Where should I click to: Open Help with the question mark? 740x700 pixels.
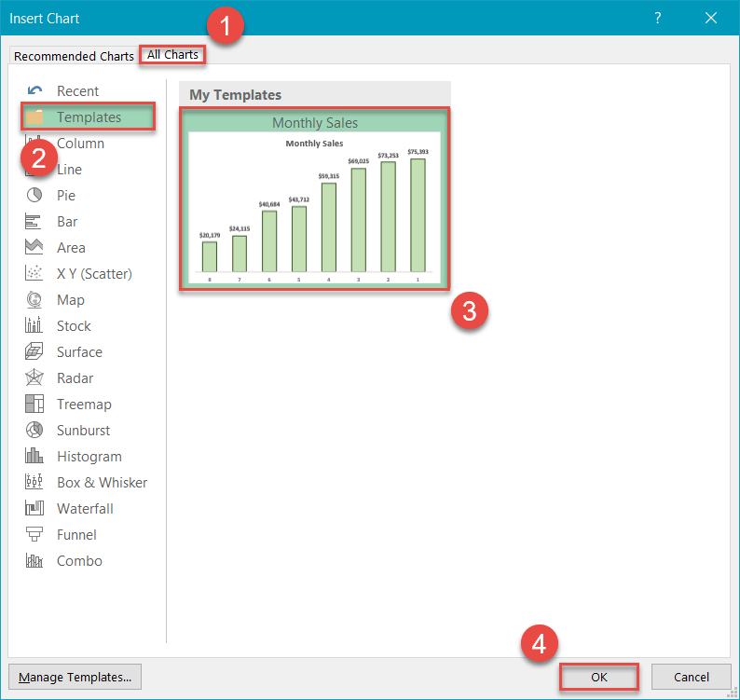(x=657, y=18)
